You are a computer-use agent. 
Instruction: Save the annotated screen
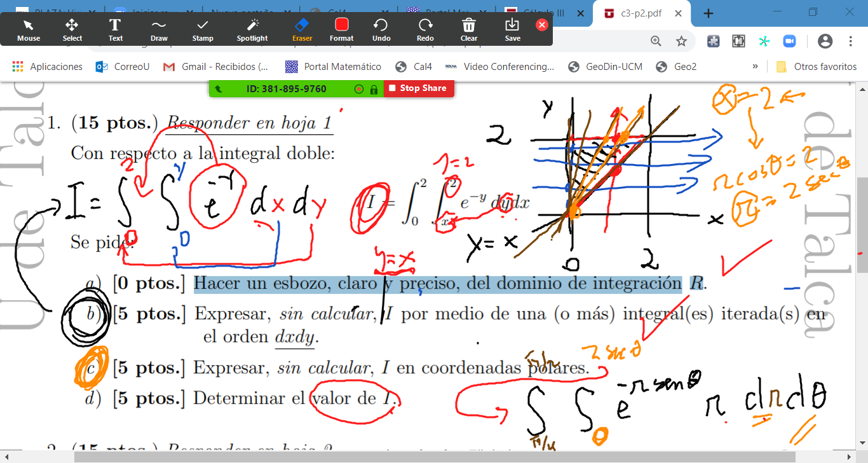[512, 29]
